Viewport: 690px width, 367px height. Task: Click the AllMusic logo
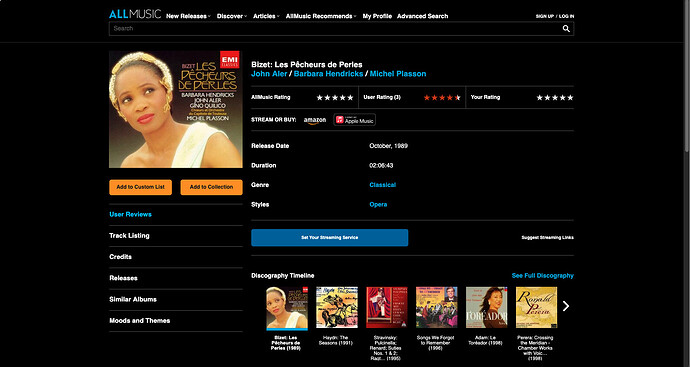(x=135, y=14)
